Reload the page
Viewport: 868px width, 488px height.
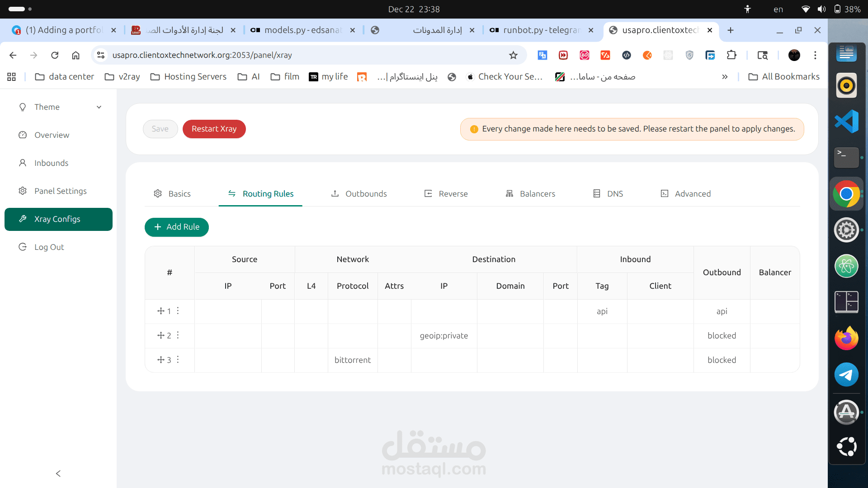(x=55, y=55)
